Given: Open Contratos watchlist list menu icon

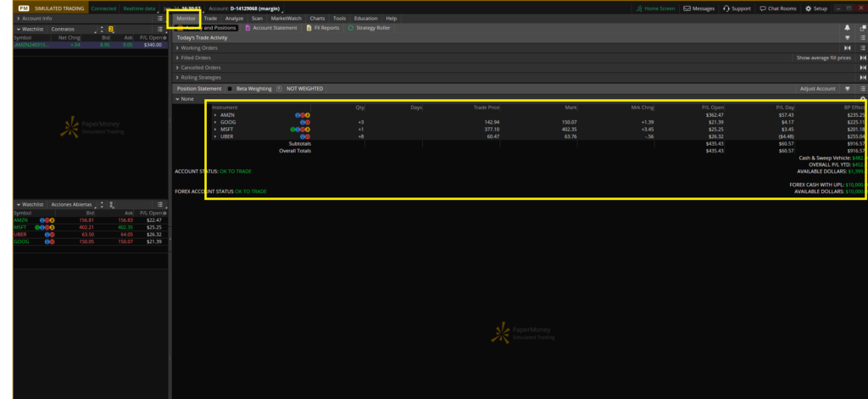Looking at the screenshot, I should click(x=160, y=29).
